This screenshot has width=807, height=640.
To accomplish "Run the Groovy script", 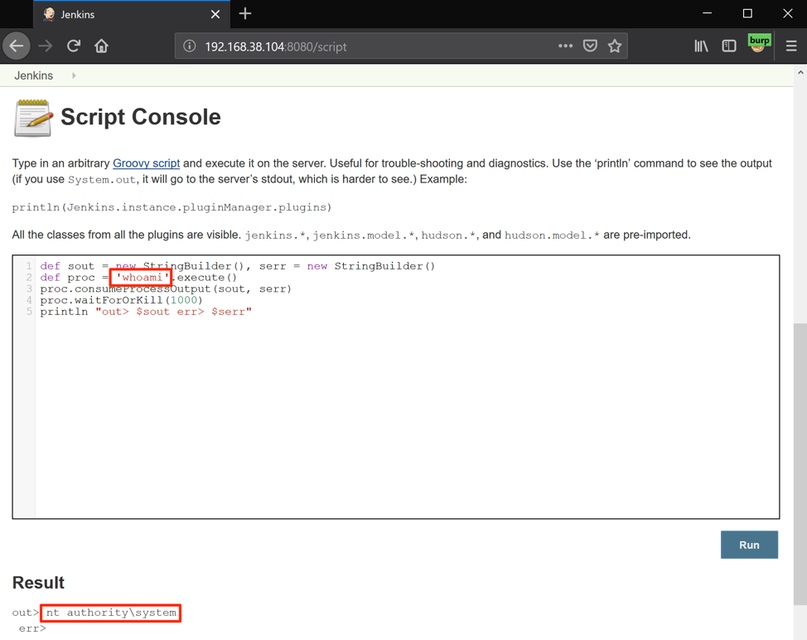I will click(749, 545).
